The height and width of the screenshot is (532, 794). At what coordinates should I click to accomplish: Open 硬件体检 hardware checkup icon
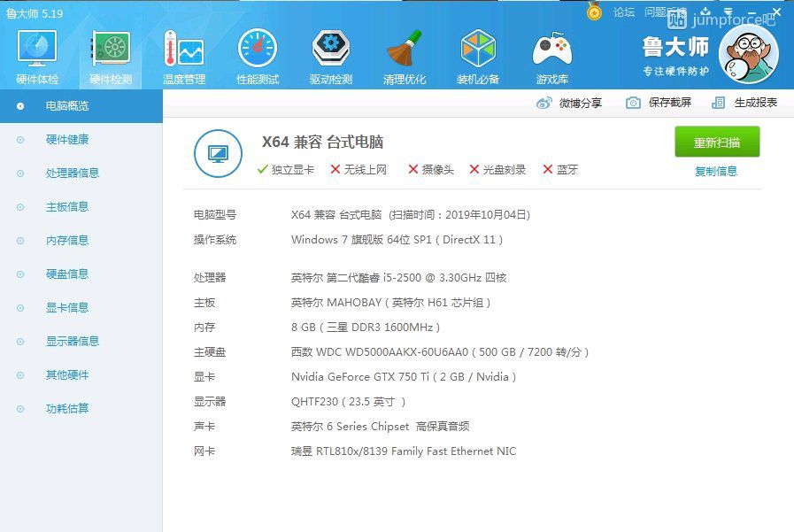[37, 49]
